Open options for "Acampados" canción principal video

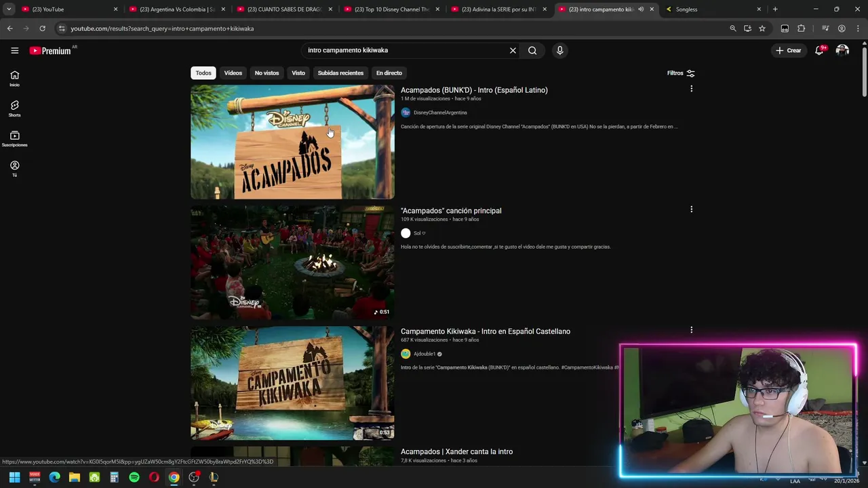tap(691, 209)
